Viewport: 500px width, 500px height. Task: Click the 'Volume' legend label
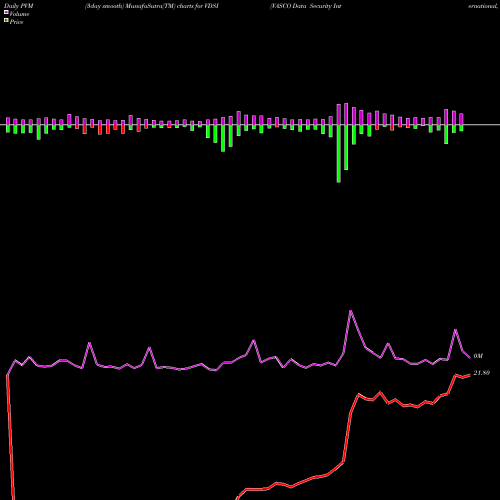click(x=19, y=14)
